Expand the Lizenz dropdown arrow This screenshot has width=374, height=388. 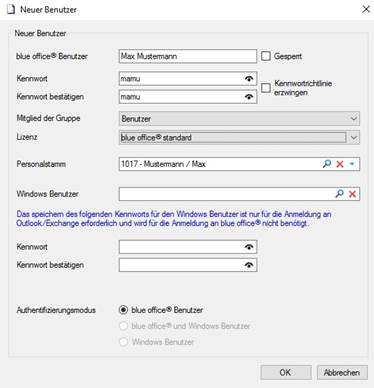point(354,137)
